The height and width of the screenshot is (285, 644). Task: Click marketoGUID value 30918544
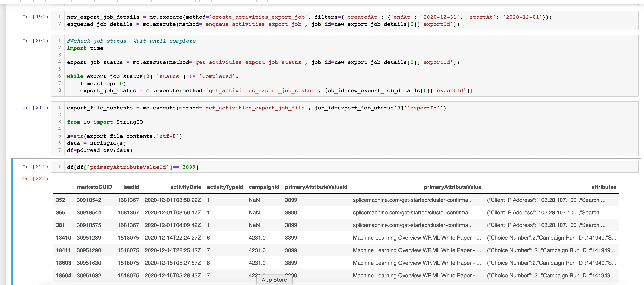[x=89, y=212]
